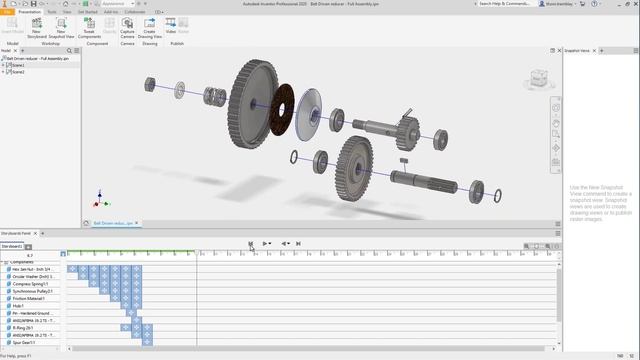This screenshot has width=640, height=360.
Task: Click the Capture Camera tool
Action: point(127,28)
